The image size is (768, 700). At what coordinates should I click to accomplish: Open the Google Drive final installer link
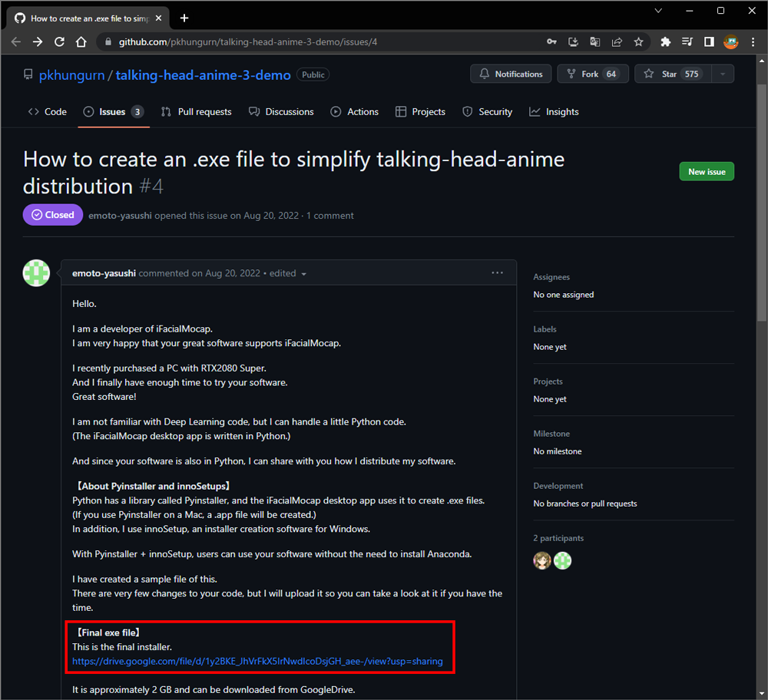[x=257, y=661]
